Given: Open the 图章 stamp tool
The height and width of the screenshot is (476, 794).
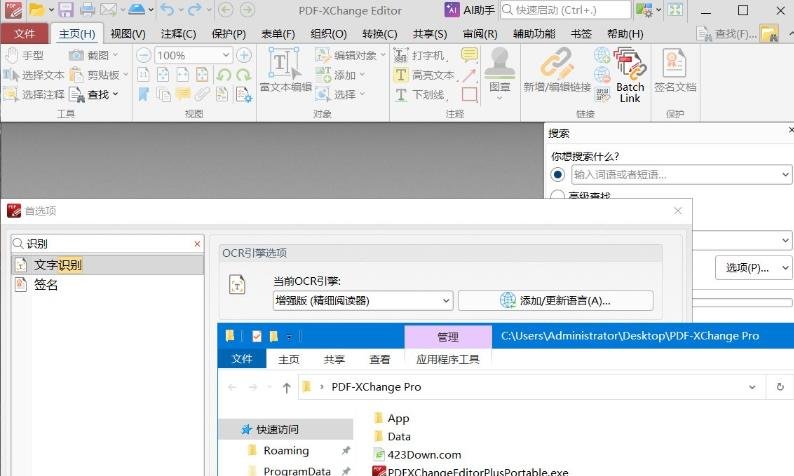Looking at the screenshot, I should (x=499, y=74).
